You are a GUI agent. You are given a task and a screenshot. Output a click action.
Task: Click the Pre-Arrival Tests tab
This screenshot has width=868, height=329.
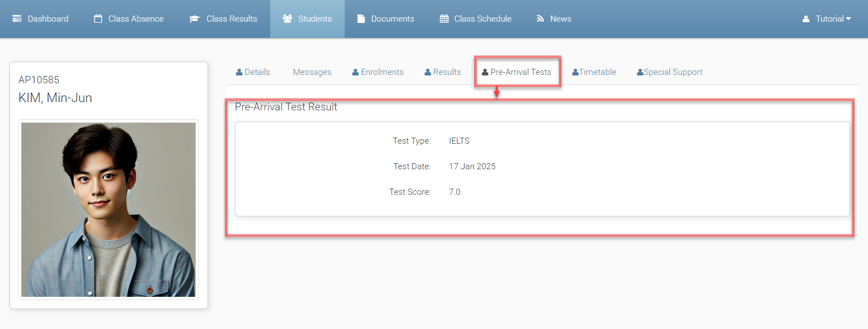[517, 72]
